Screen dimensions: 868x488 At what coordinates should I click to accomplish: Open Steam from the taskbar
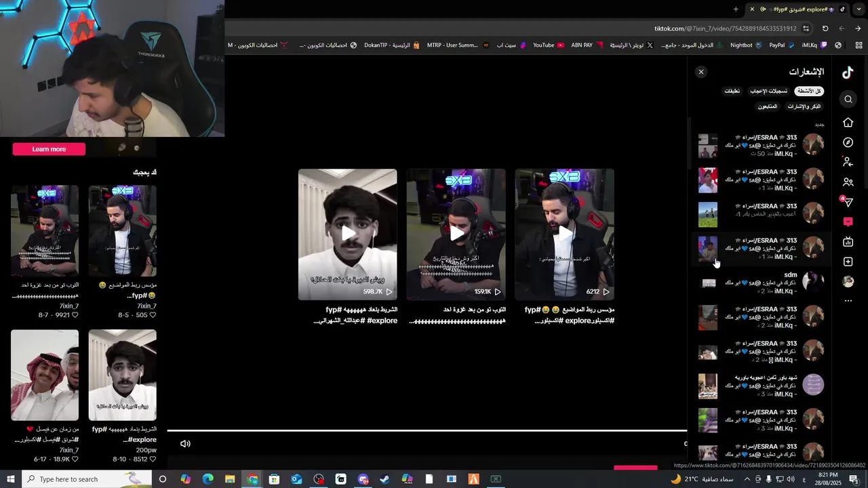coord(384,479)
